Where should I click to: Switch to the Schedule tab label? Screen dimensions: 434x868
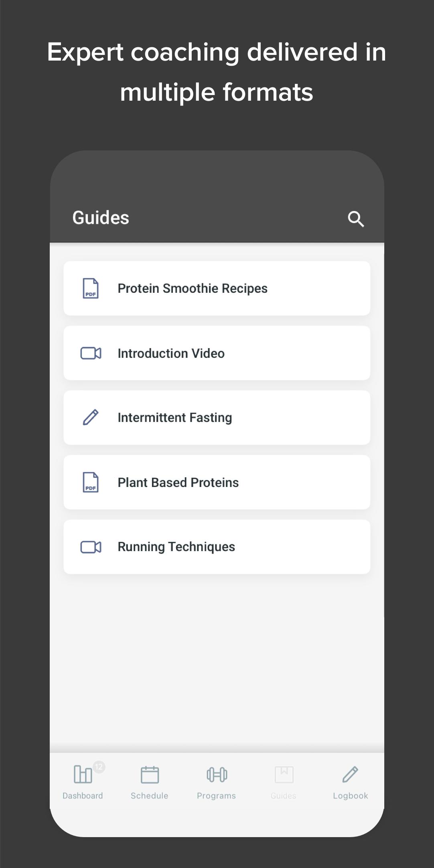coord(150,796)
